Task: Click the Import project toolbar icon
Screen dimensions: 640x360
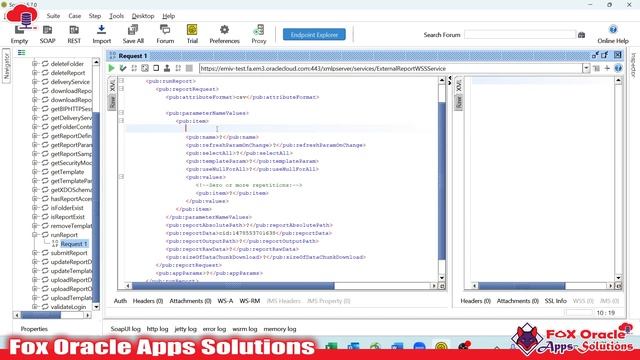Action: 101,30
